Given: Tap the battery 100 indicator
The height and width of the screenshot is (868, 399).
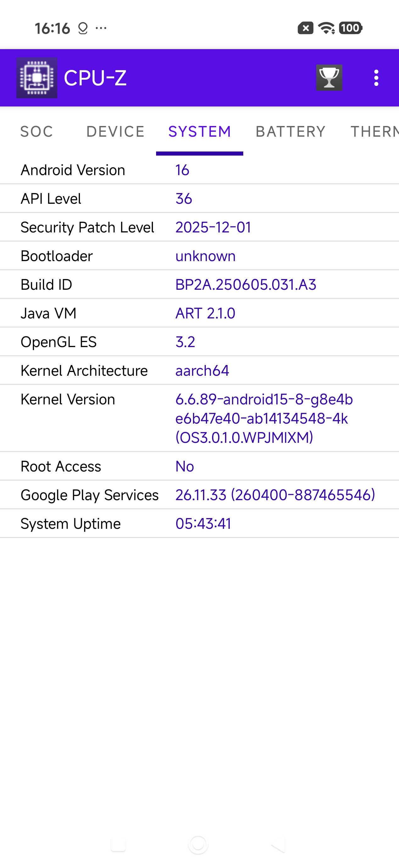Looking at the screenshot, I should coord(350,28).
